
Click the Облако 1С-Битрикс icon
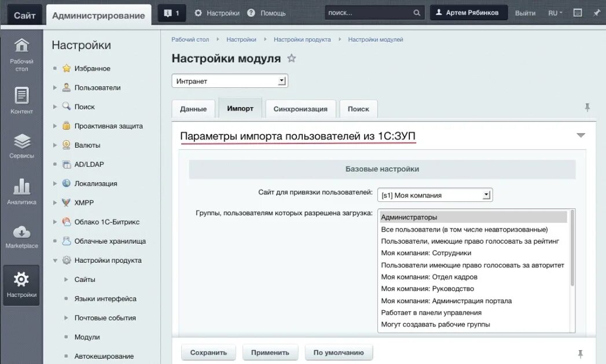[67, 222]
